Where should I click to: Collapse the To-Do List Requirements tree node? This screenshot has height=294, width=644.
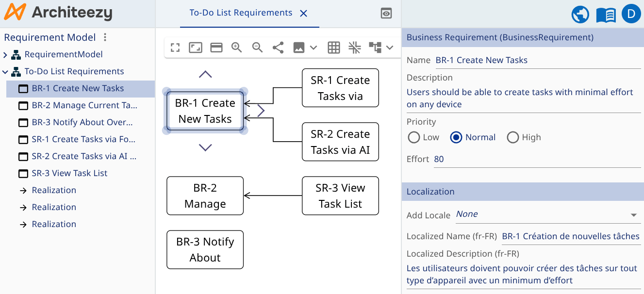[x=5, y=72]
